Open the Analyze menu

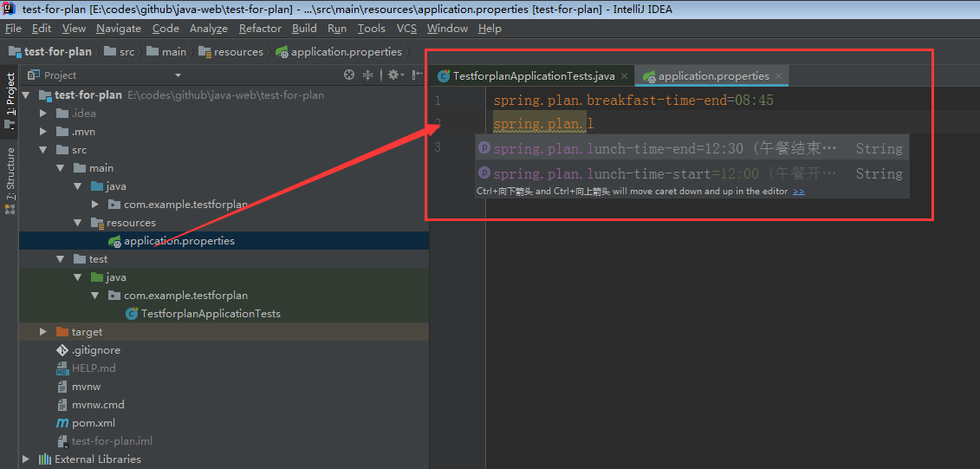[209, 28]
